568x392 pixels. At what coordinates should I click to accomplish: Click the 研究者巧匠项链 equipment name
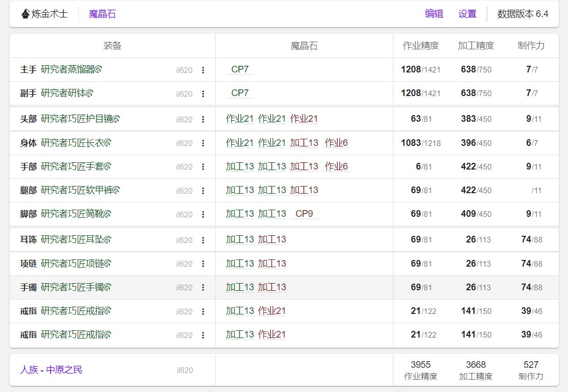pos(72,264)
